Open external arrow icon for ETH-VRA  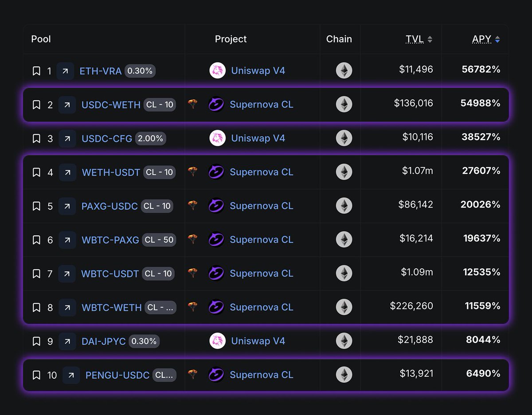click(65, 71)
